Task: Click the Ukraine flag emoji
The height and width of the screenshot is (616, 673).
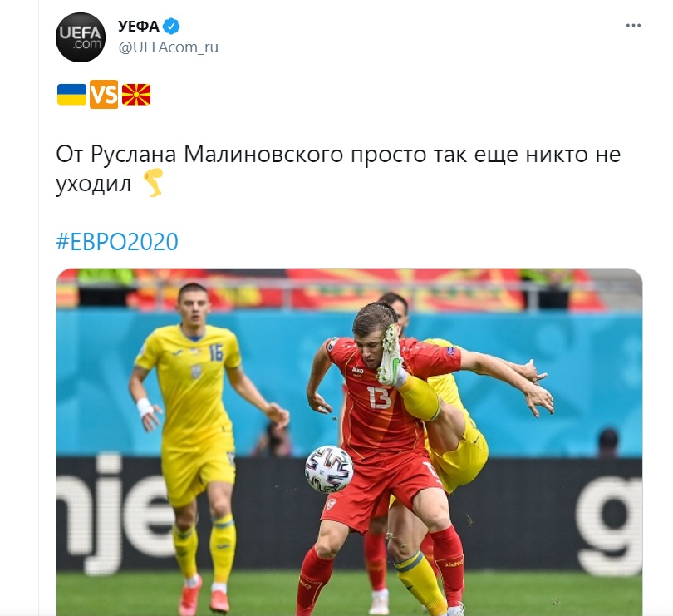Action: coord(71,95)
